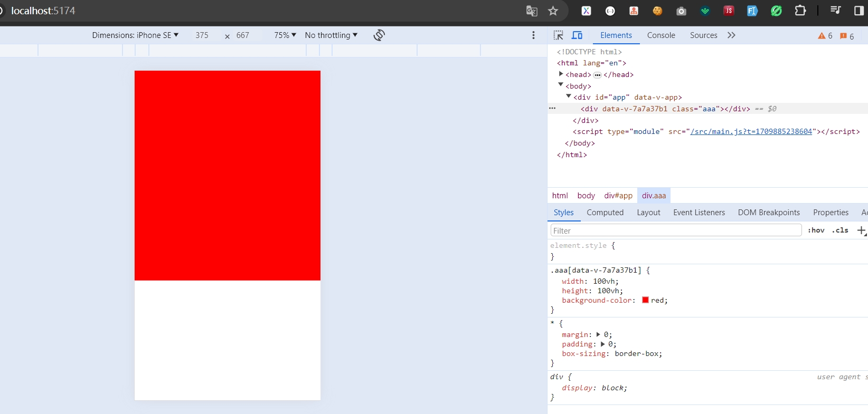Screen dimensions: 868x414
Task: Switch to the Sources tab
Action: (x=703, y=35)
